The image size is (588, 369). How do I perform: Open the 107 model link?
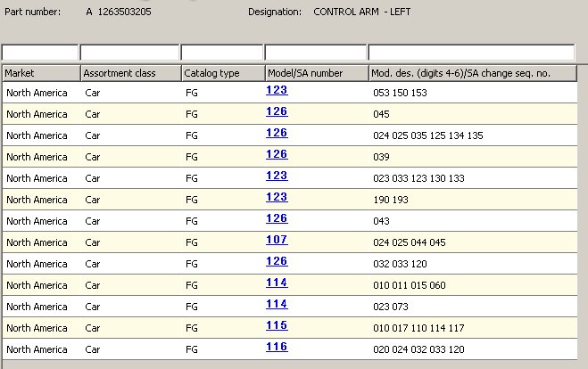coord(277,240)
